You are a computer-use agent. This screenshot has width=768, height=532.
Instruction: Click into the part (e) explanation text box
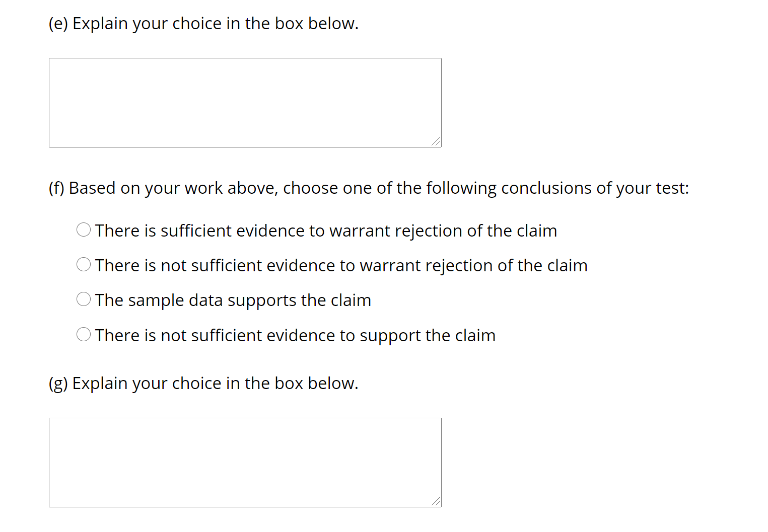[x=245, y=103]
